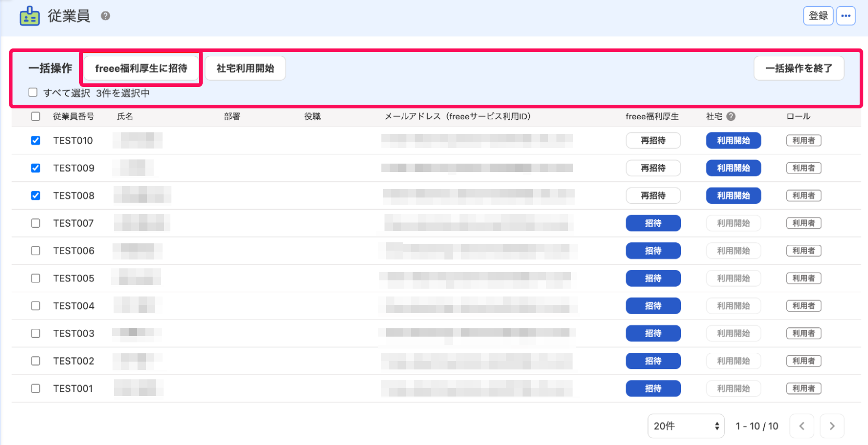Click employee number TEST004
This screenshot has width=868, height=445.
(73, 306)
